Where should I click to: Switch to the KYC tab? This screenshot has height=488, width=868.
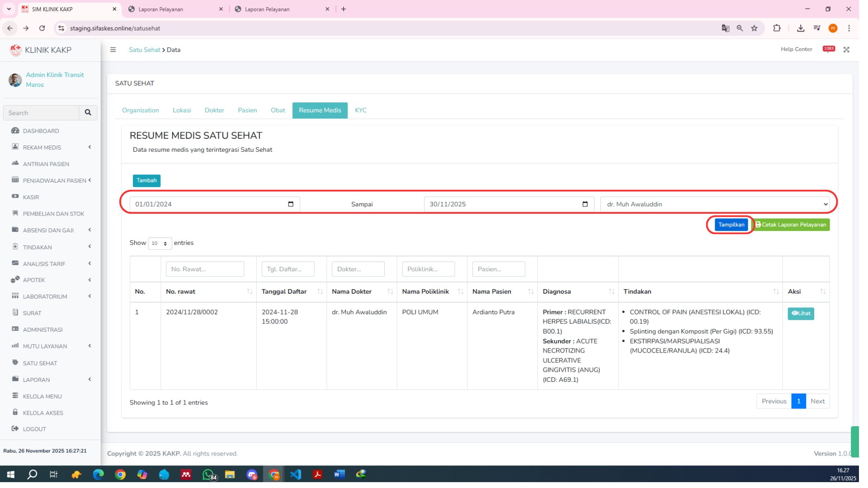(360, 111)
